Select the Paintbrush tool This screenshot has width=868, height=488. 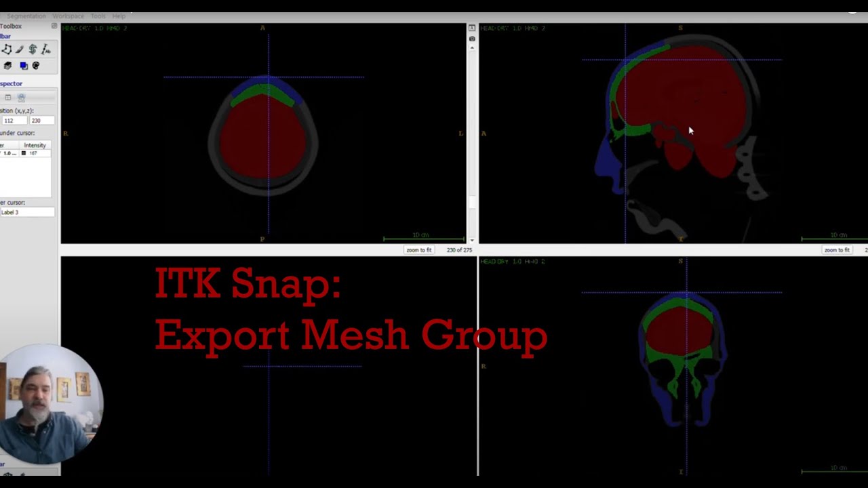click(x=20, y=49)
